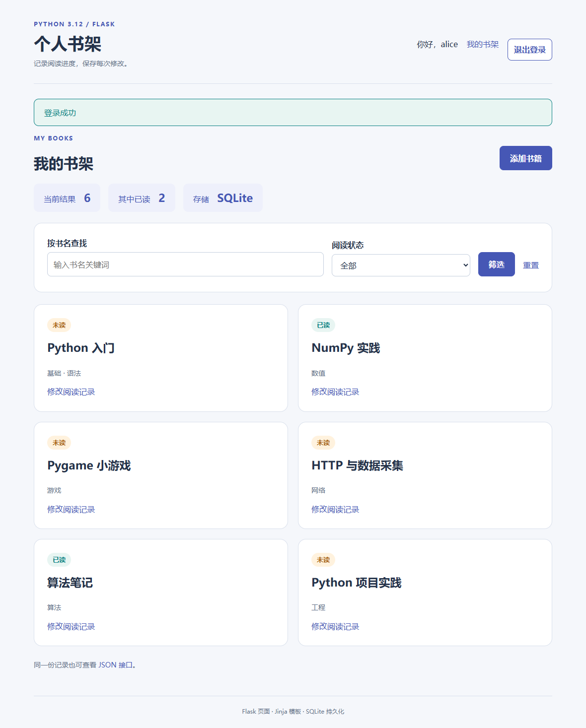Click the 我的书架 section heading

pyautogui.click(x=64, y=164)
